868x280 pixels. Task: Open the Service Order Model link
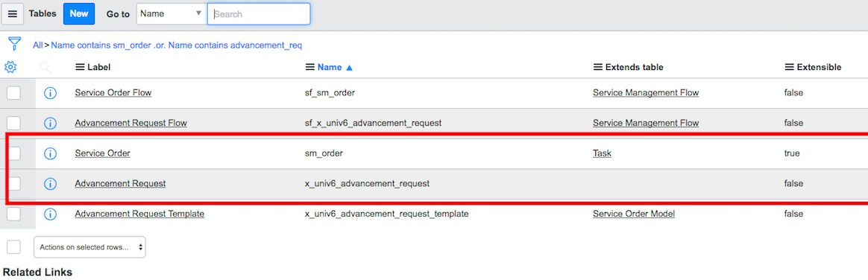click(x=634, y=214)
